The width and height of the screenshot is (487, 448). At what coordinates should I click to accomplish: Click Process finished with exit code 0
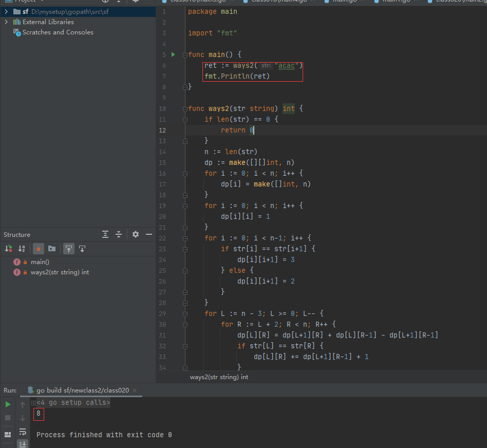click(x=104, y=435)
